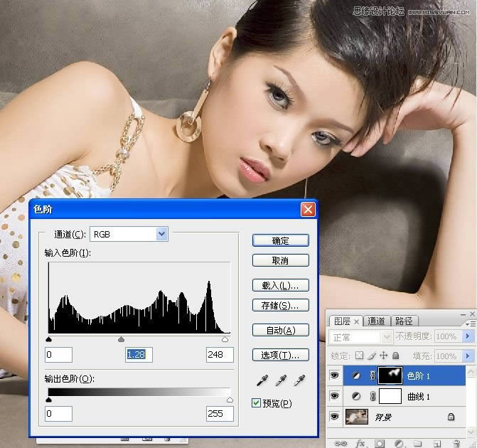Image resolution: width=477 pixels, height=448 pixels.
Task: Click the lock position move icon
Action: (x=384, y=356)
